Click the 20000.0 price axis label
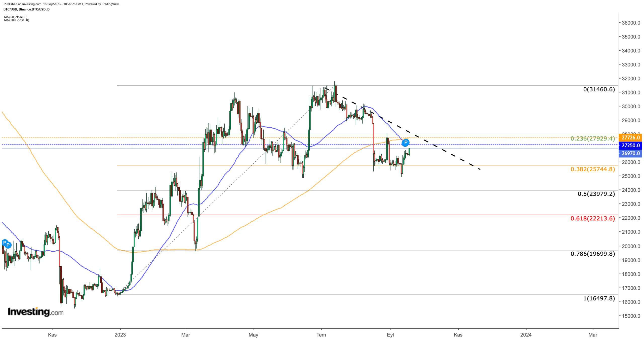 click(631, 246)
